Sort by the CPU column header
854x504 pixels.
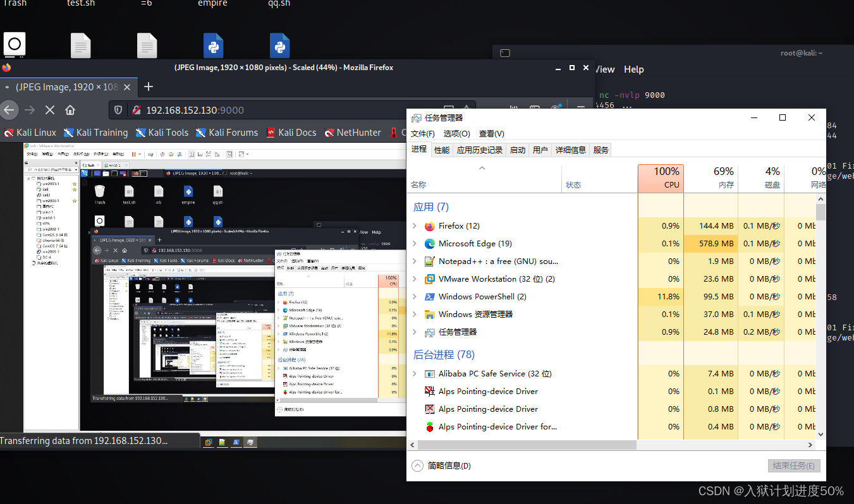(x=661, y=178)
